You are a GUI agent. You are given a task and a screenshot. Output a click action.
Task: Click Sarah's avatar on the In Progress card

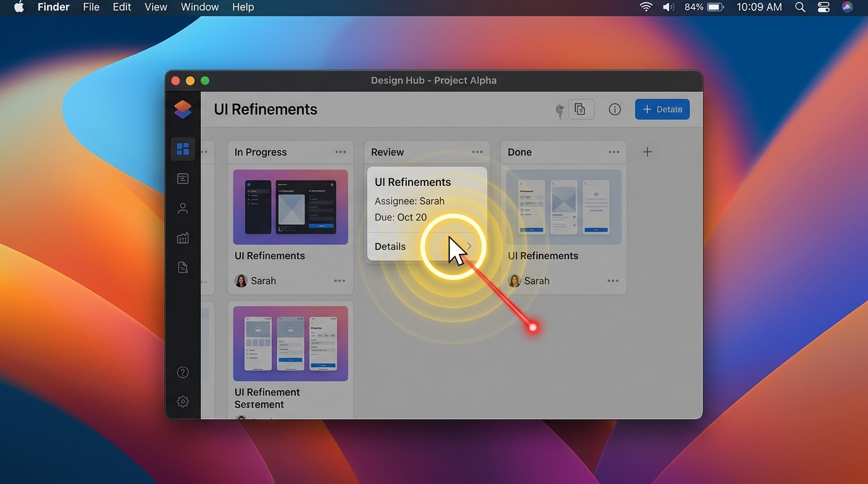click(241, 281)
